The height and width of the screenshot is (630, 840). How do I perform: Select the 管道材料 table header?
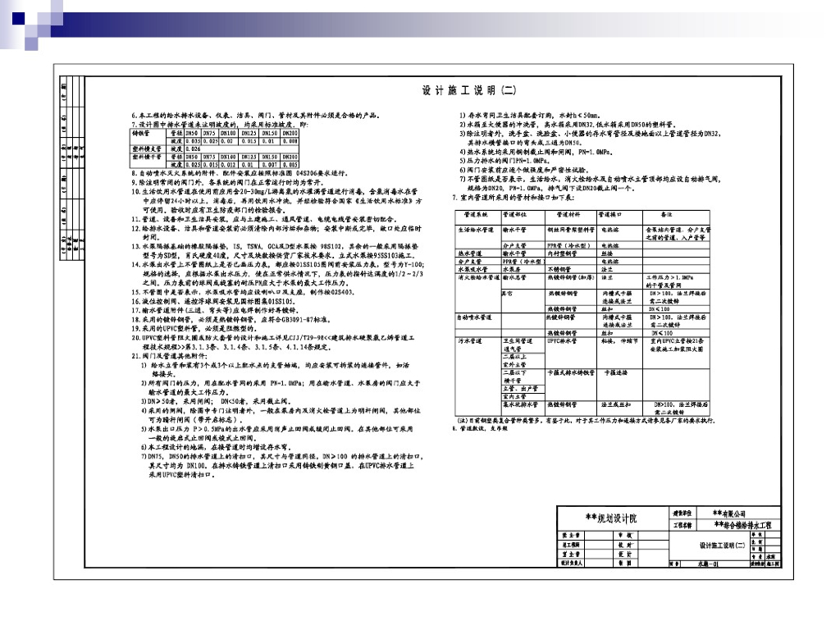(x=568, y=214)
